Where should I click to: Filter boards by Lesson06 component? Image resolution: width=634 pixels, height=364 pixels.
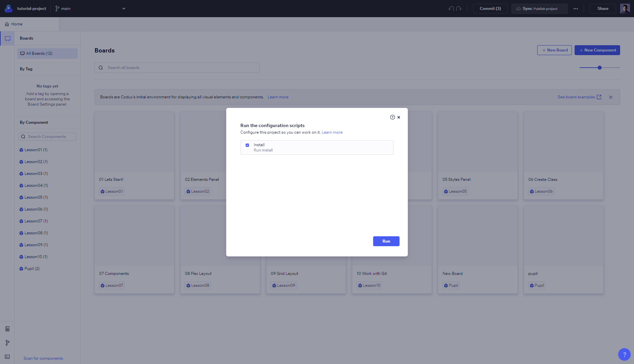(33, 209)
